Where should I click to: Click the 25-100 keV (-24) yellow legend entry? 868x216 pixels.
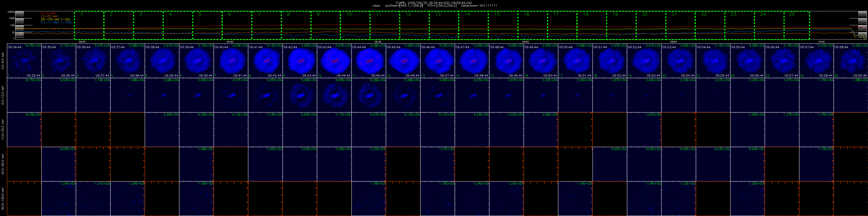click(55, 19)
